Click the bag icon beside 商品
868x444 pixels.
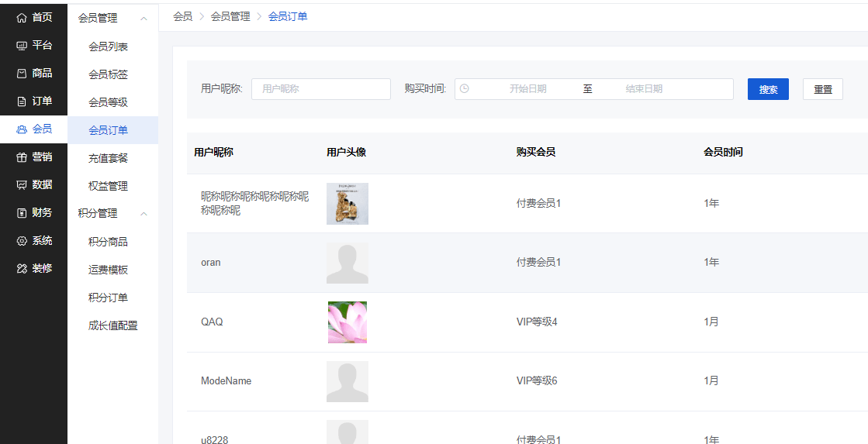22,74
